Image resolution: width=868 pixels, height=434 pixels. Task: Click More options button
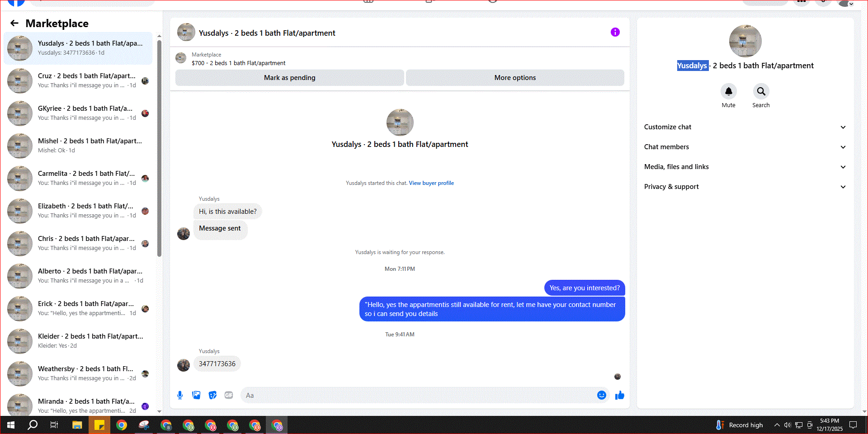(x=515, y=78)
